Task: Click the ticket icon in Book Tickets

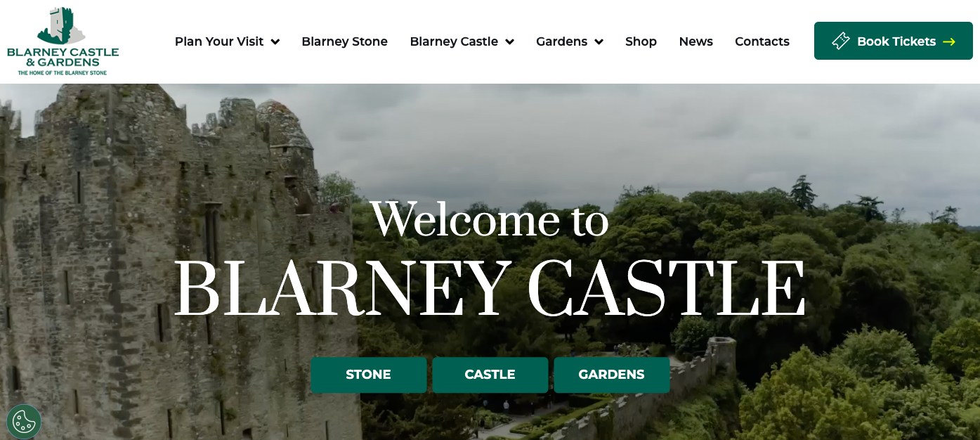Action: tap(840, 41)
